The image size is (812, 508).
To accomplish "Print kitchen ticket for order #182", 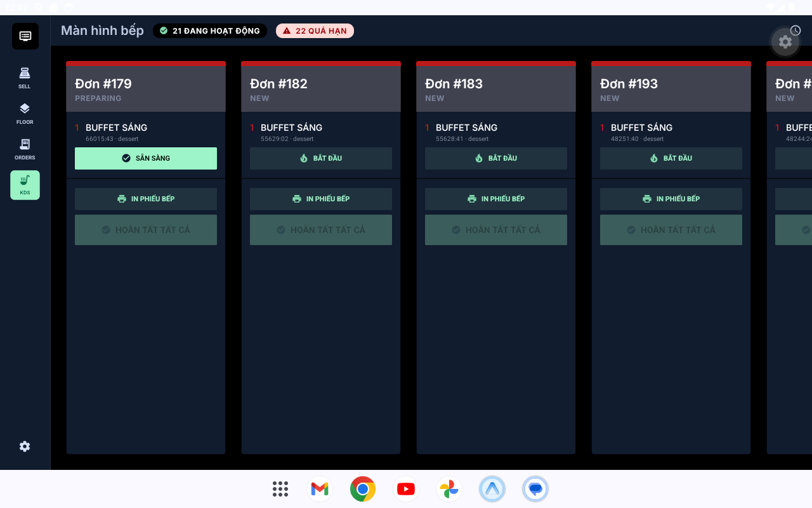I will coord(321,199).
